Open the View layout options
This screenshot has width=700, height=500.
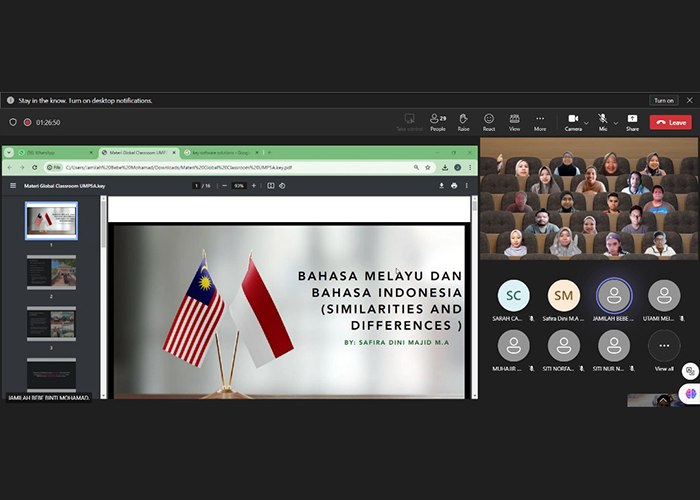(x=514, y=122)
